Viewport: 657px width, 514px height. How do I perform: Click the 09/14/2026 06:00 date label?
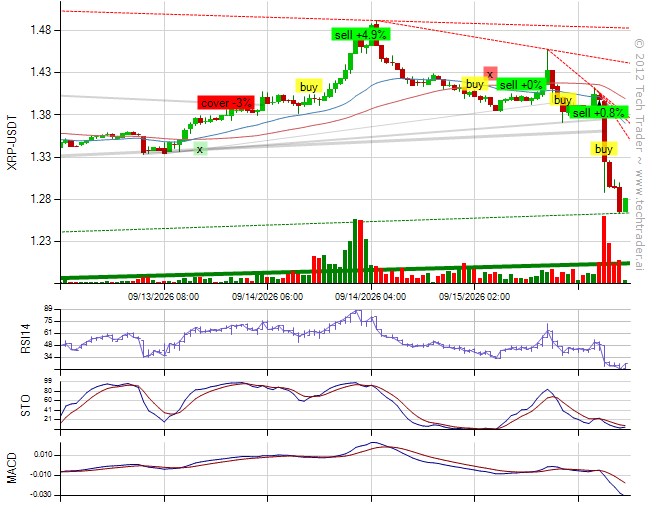267,297
